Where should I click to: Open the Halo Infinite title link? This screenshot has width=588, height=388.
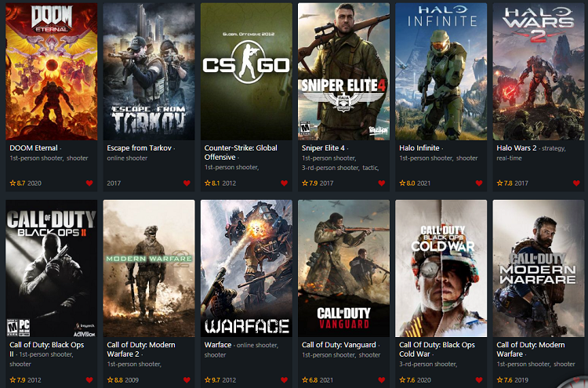coord(419,147)
